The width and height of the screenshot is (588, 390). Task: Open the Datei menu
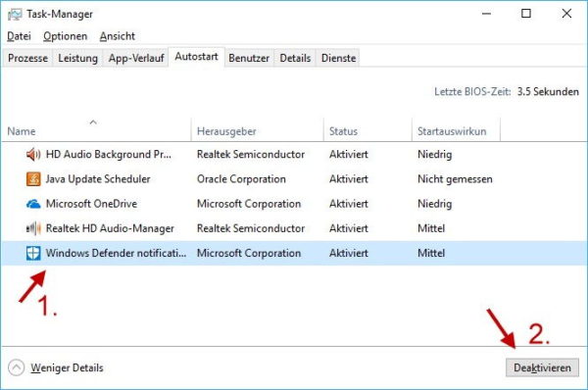point(19,36)
